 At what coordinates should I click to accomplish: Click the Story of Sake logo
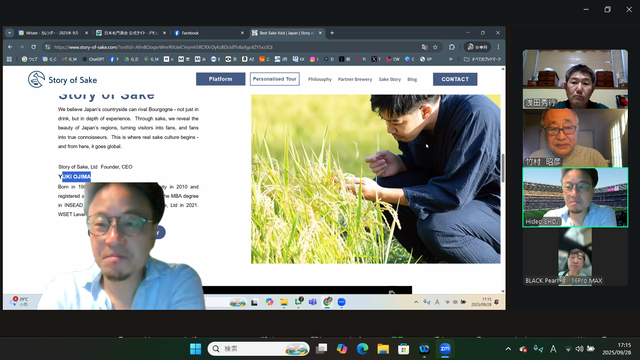pos(62,80)
